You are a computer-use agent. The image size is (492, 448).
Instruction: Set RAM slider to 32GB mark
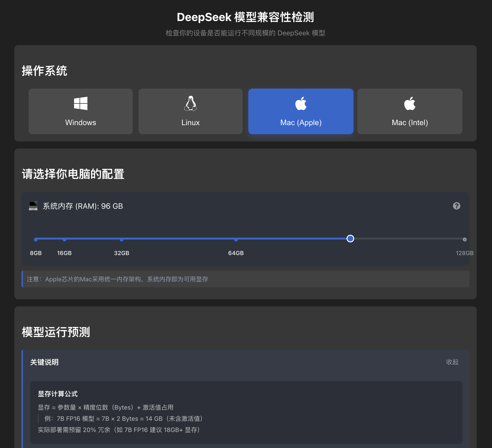[122, 240]
